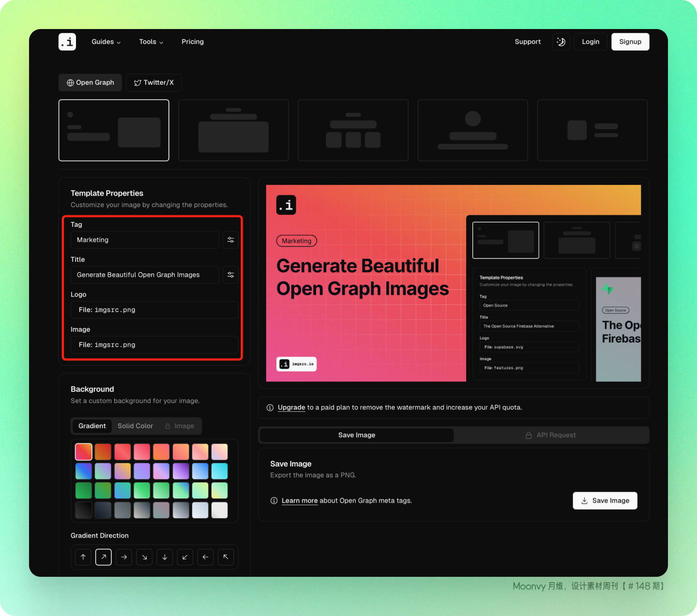Click the Save Image download button

[x=605, y=501]
